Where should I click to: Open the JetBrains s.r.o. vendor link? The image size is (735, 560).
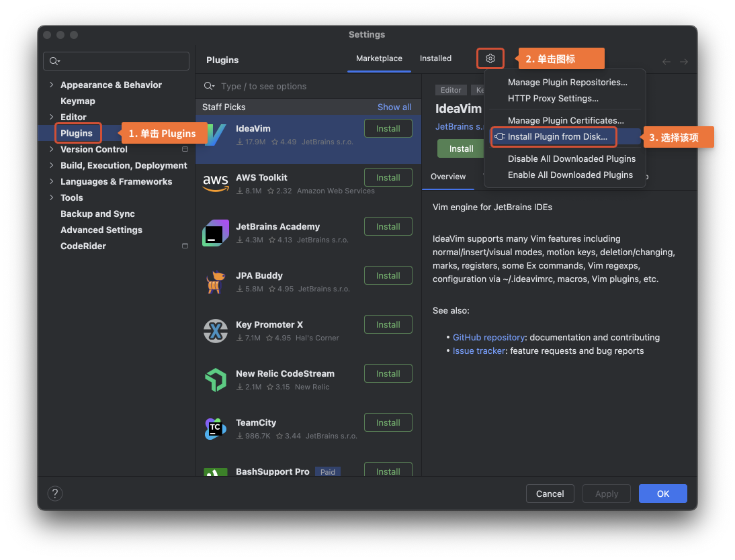click(x=458, y=126)
